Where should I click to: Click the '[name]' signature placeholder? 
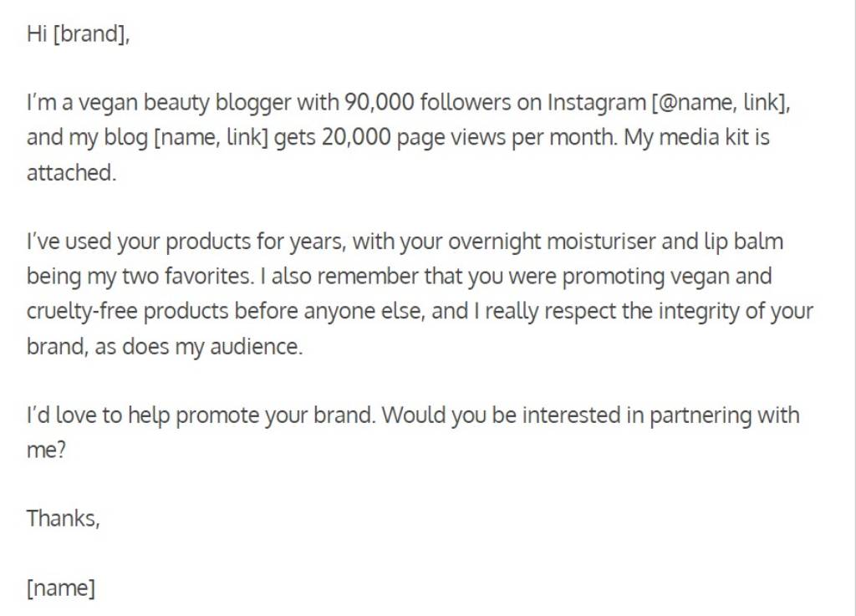tap(60, 588)
